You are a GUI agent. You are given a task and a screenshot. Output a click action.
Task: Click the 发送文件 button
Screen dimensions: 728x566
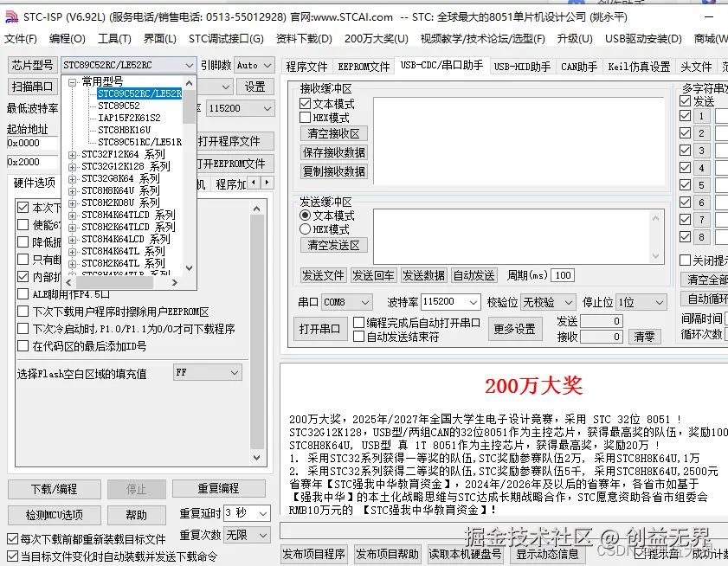(323, 275)
